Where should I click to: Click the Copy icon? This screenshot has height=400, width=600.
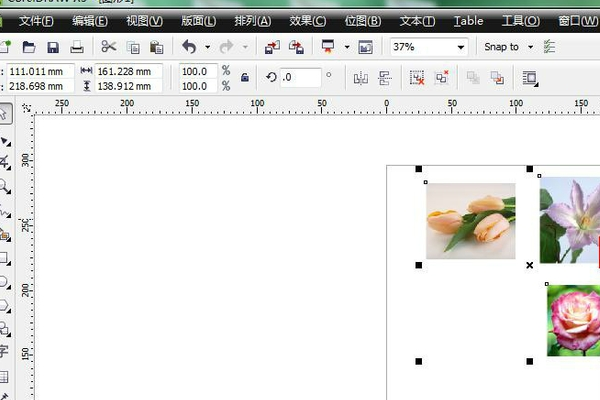tap(133, 47)
